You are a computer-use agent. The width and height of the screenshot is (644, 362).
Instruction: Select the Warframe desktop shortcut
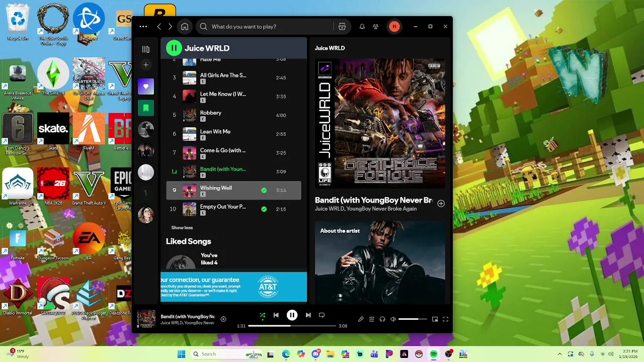pos(18,187)
